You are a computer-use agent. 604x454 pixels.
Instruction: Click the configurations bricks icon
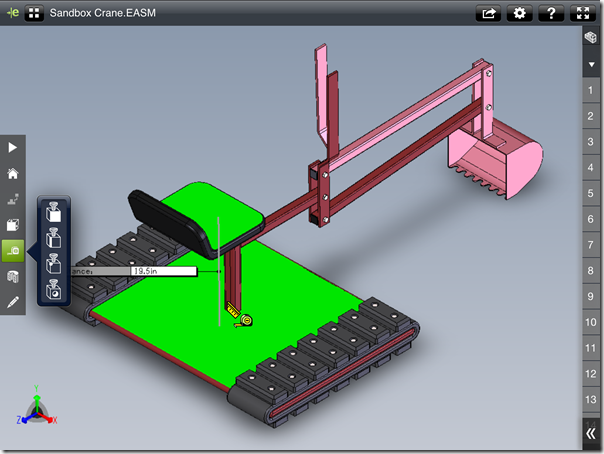[591, 37]
